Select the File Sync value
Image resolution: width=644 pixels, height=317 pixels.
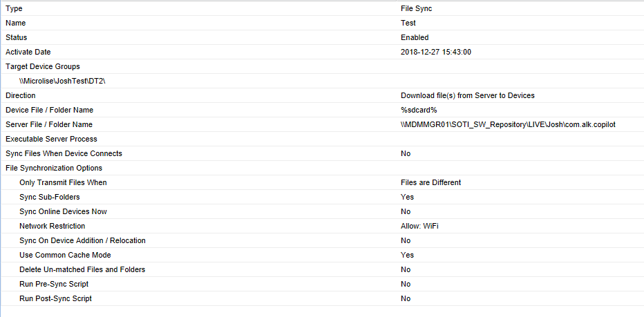pos(416,8)
